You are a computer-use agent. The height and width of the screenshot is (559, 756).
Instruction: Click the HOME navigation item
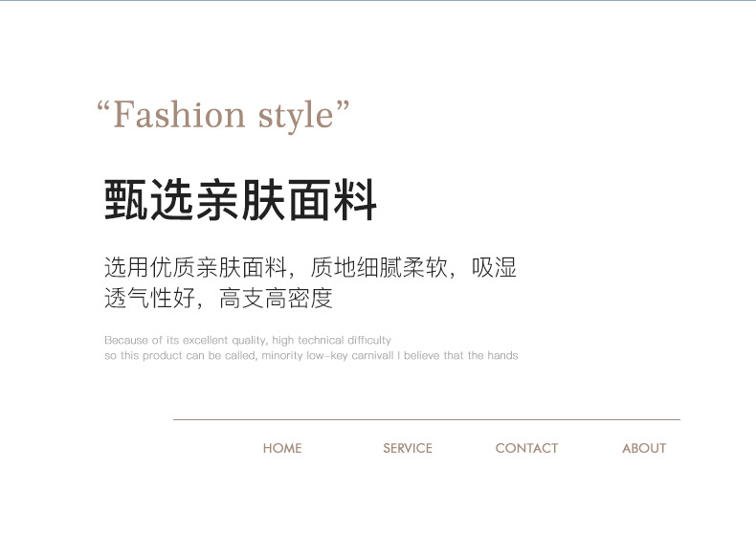[282, 448]
